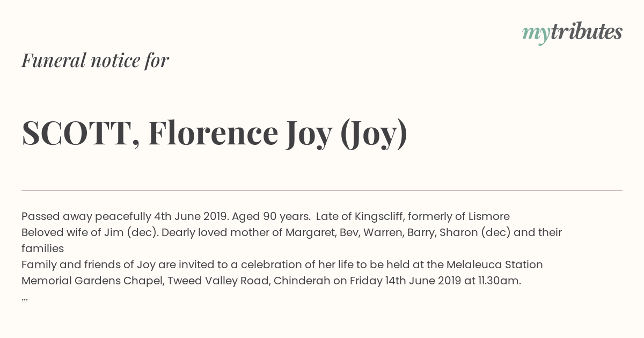Click the word 'families'
Screen dimensions: 644x338
(x=43, y=249)
